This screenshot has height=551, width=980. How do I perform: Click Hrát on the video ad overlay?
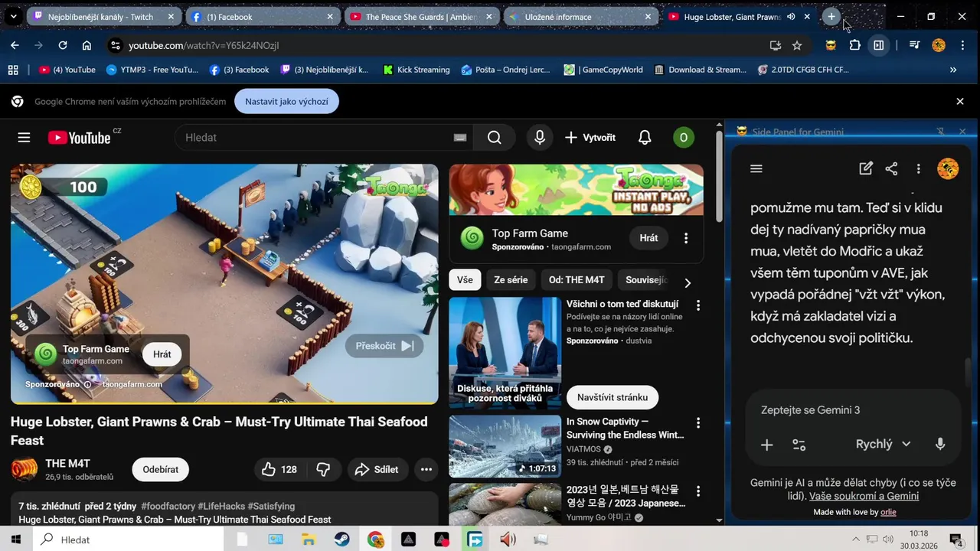pos(162,354)
